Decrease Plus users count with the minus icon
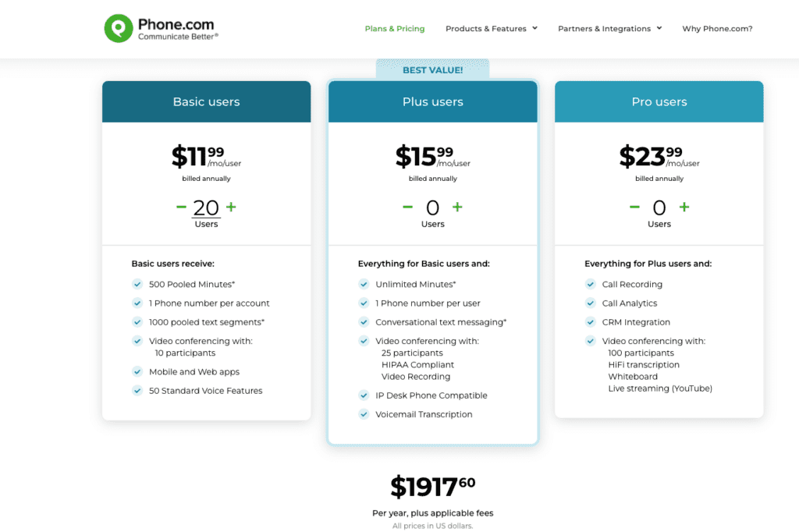This screenshot has width=799, height=532. coord(407,207)
